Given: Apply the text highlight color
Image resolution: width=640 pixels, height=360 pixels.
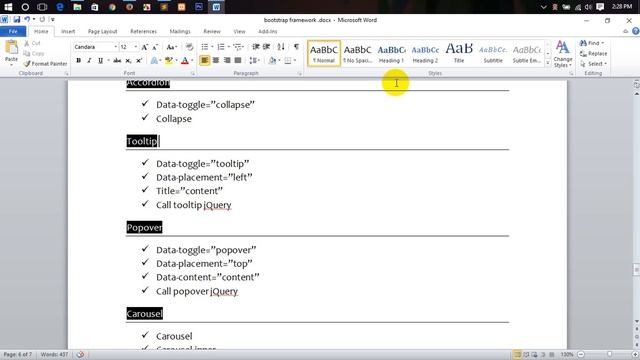Looking at the screenshot, I should point(168,61).
